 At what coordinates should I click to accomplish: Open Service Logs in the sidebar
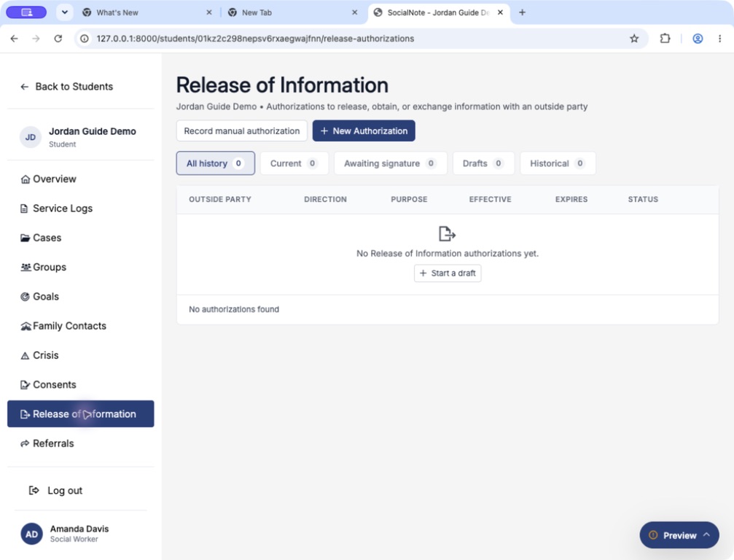pos(80,209)
